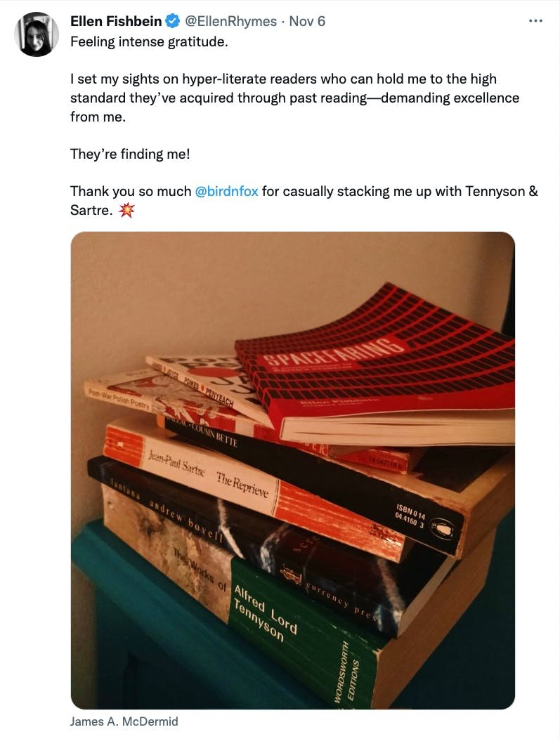Open the Ellen Fishbein display name link
The width and height of the screenshot is (560, 739).
(116, 21)
